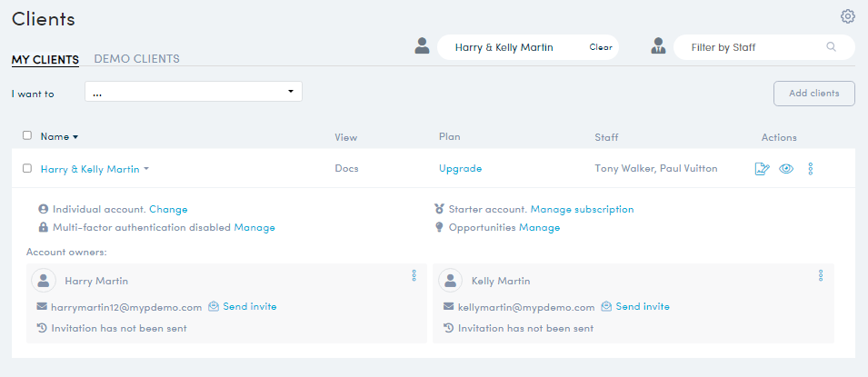Image resolution: width=868 pixels, height=377 pixels.
Task: Tick the select-all checkbox beside Name
Action: [x=27, y=135]
